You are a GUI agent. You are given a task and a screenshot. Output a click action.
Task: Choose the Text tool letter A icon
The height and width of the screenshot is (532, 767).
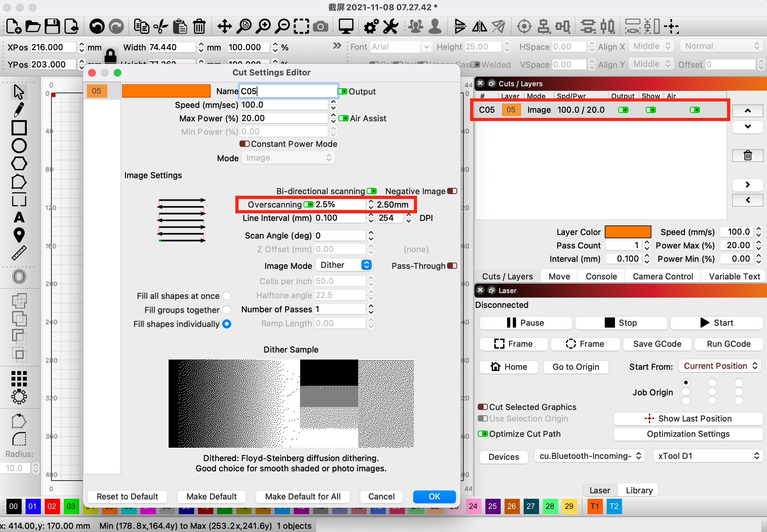pos(19,217)
